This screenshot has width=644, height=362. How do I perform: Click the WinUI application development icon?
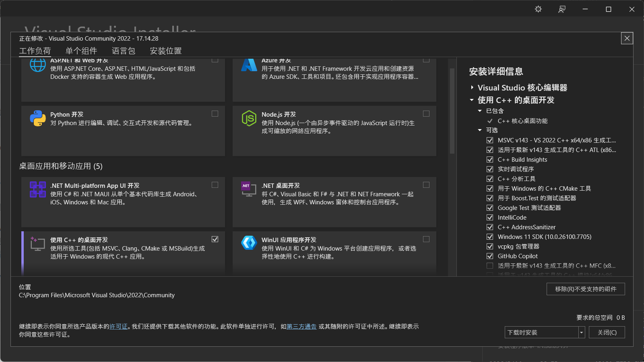click(249, 243)
